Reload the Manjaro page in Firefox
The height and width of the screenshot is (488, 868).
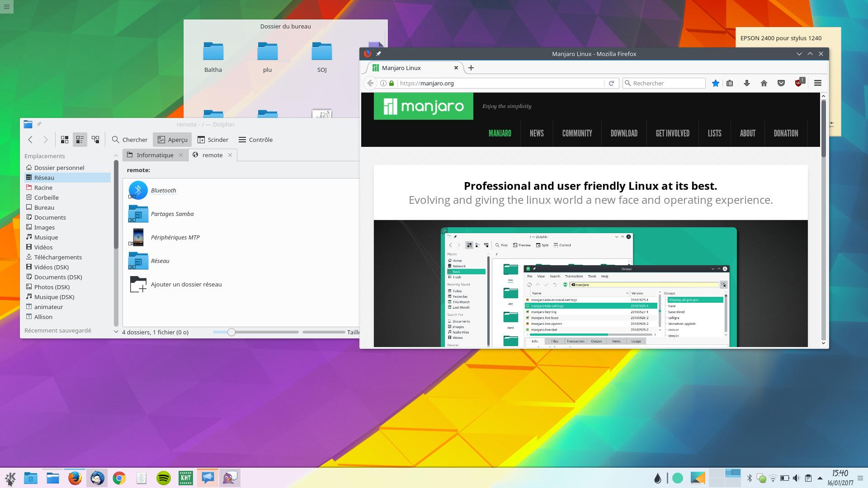coord(611,83)
